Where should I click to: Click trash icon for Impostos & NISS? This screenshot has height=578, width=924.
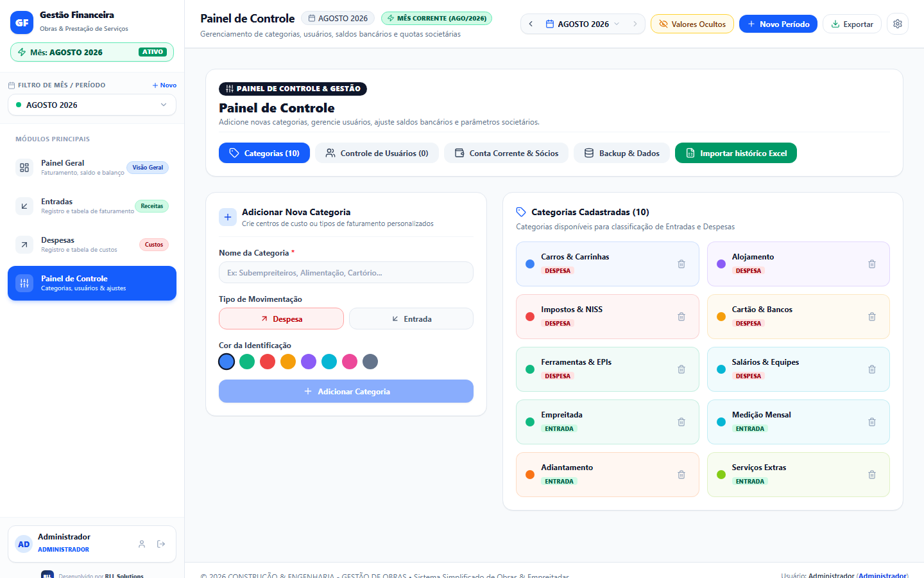pos(681,317)
